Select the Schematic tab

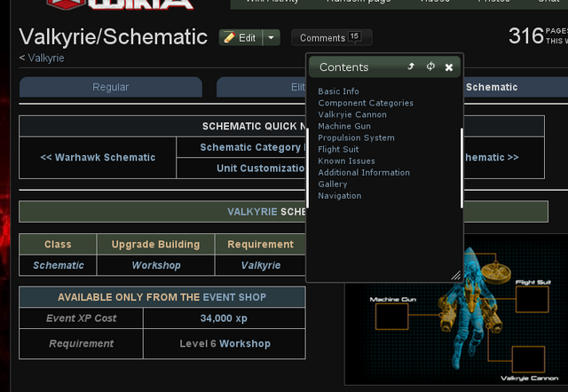pyautogui.click(x=492, y=87)
